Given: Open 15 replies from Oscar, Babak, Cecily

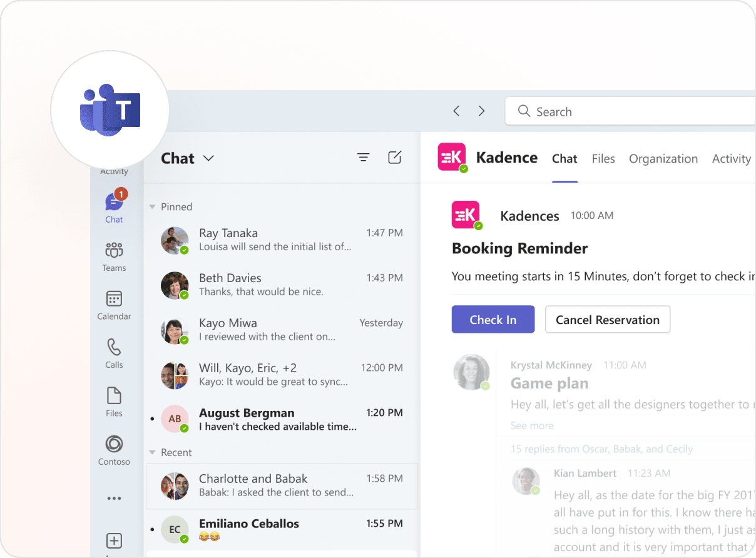Looking at the screenshot, I should [x=601, y=449].
